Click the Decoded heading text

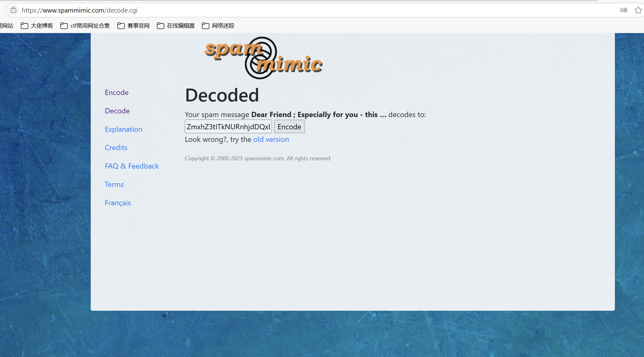click(222, 95)
